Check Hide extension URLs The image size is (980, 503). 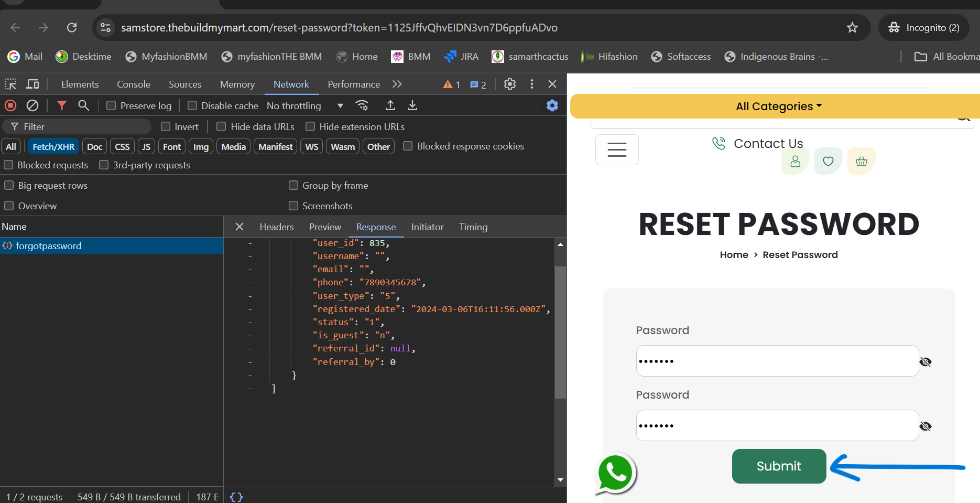pyautogui.click(x=310, y=126)
